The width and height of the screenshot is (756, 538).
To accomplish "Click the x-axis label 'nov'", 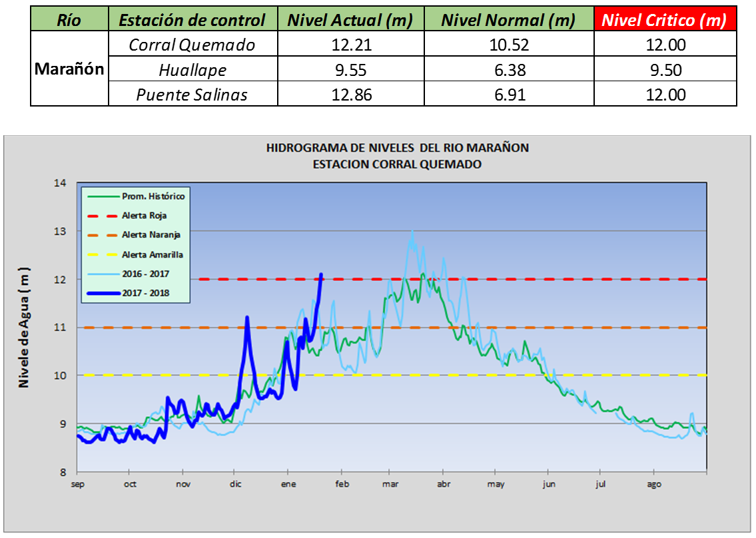I will coord(183,484).
